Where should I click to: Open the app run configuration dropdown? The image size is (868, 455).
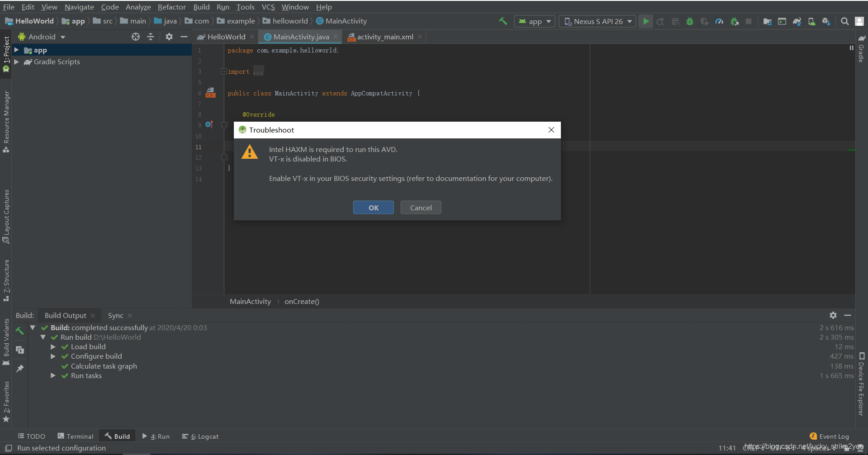coord(535,21)
